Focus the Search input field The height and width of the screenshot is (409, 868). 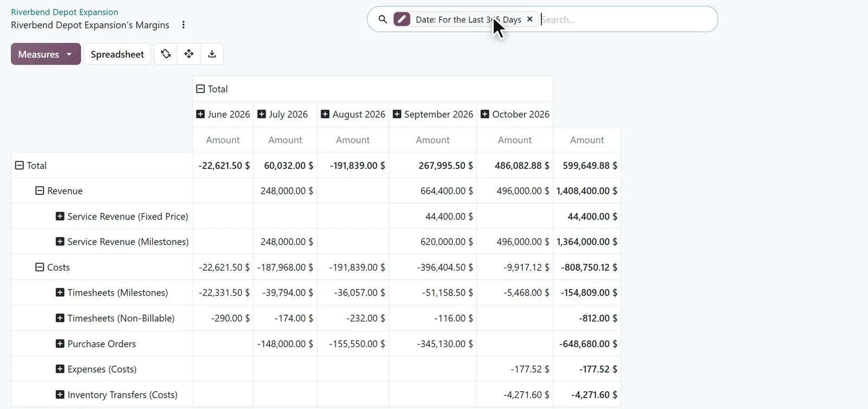627,20
